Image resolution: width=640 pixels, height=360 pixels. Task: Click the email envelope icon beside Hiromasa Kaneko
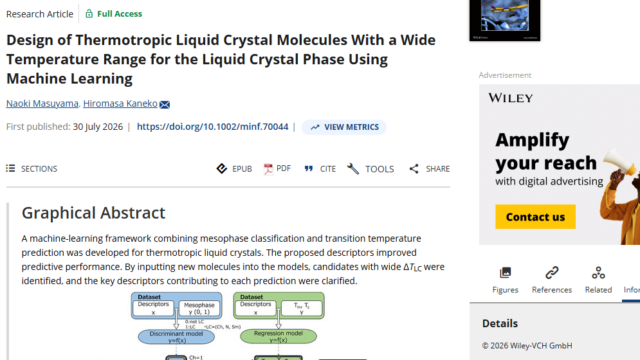(164, 104)
